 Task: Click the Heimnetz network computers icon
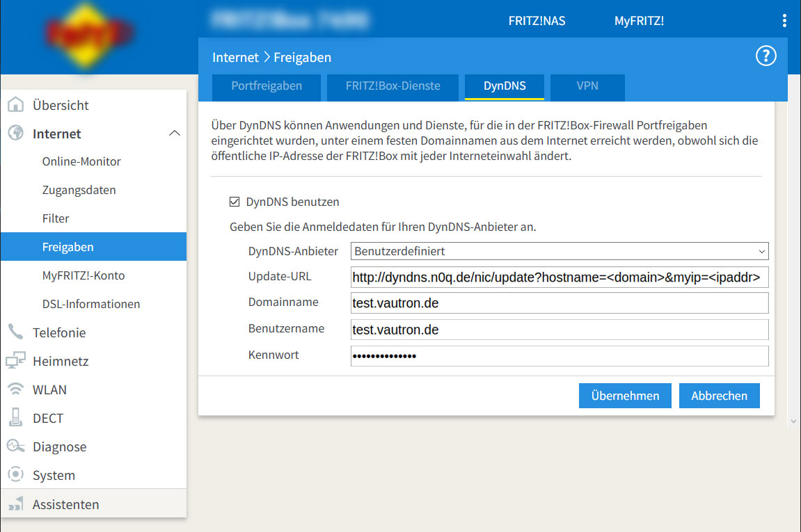coord(16,360)
